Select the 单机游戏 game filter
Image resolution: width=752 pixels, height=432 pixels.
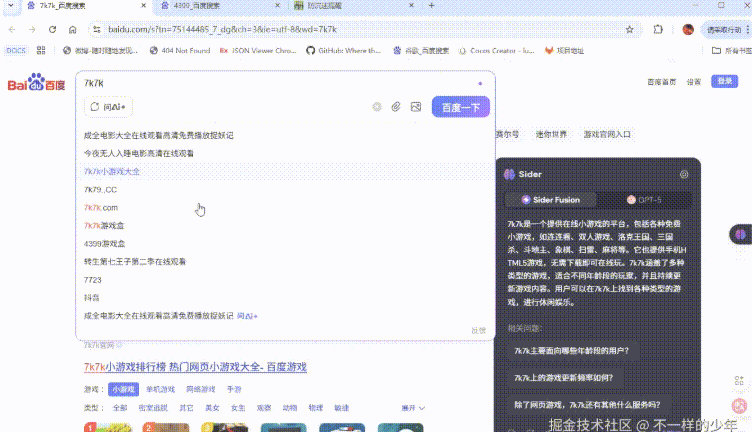(161, 389)
